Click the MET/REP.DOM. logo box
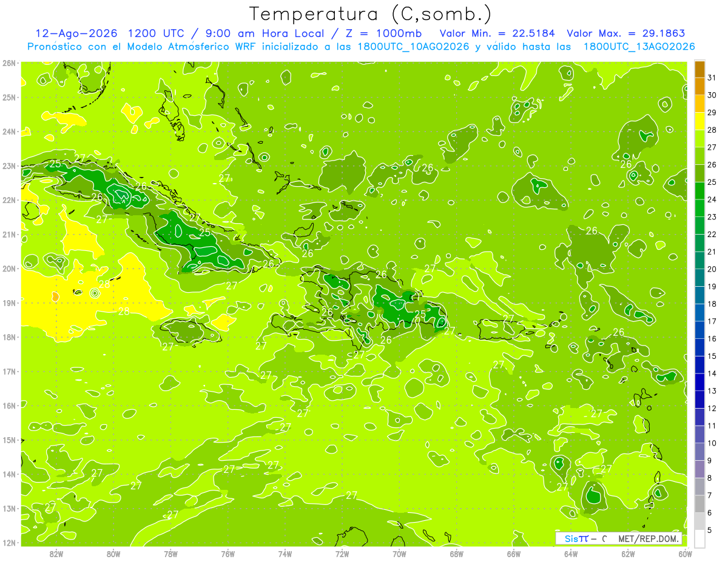The height and width of the screenshot is (562, 728). [619, 538]
